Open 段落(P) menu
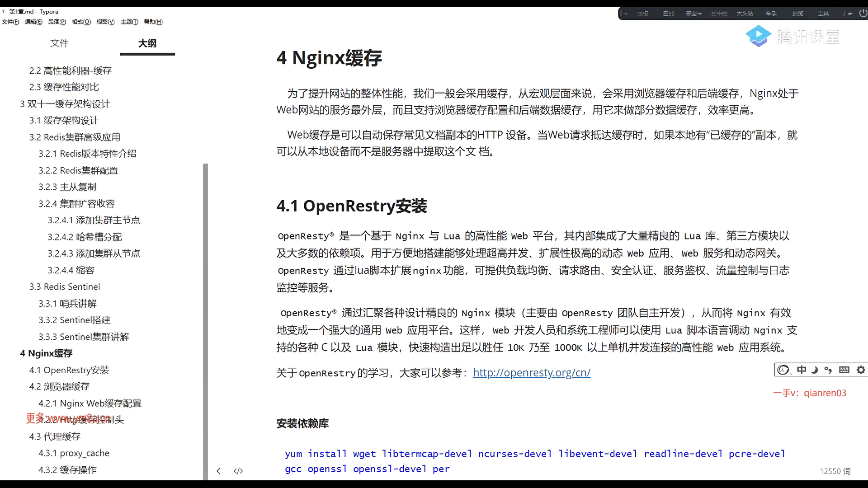Screen dimensions: 868x488 click(57, 22)
